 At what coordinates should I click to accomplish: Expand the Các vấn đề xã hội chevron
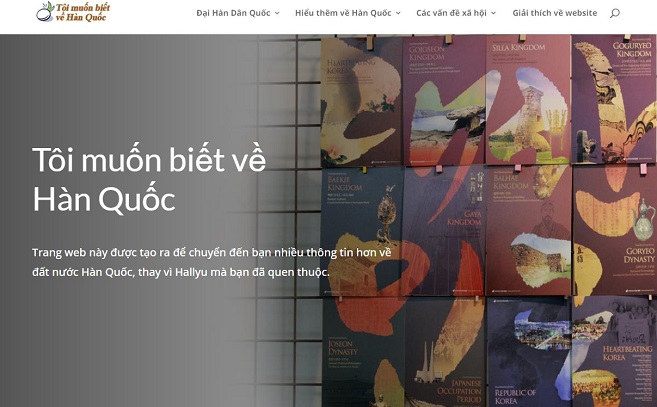click(x=493, y=13)
